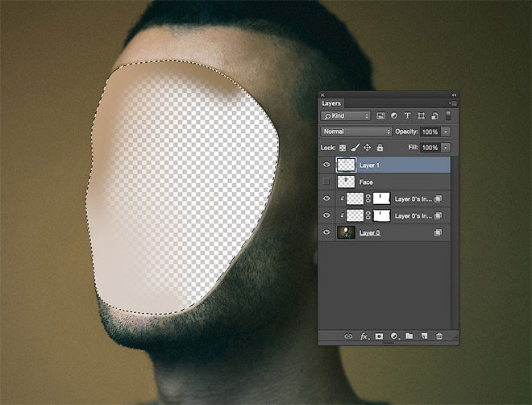Hide Layer 0 with its eye icon

pos(326,232)
